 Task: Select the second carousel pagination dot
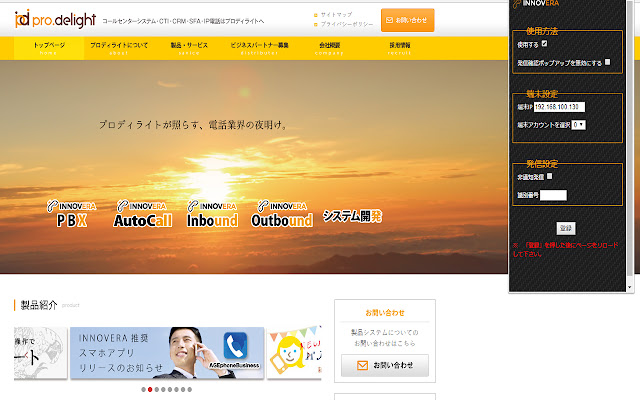(x=150, y=389)
